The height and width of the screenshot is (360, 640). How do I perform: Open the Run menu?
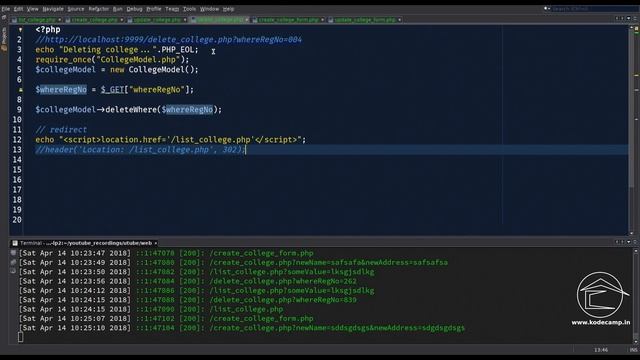[x=118, y=9]
